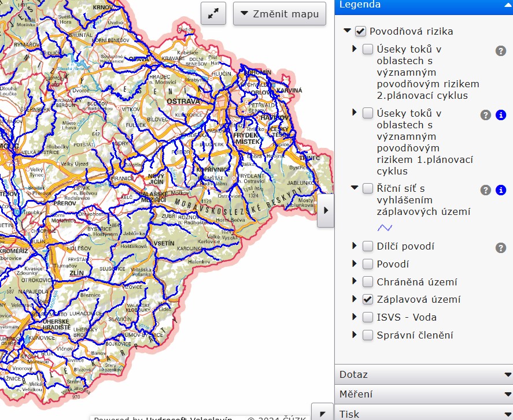
Task: Click the bottom-right corner arrow on the map
Action: 322,412
